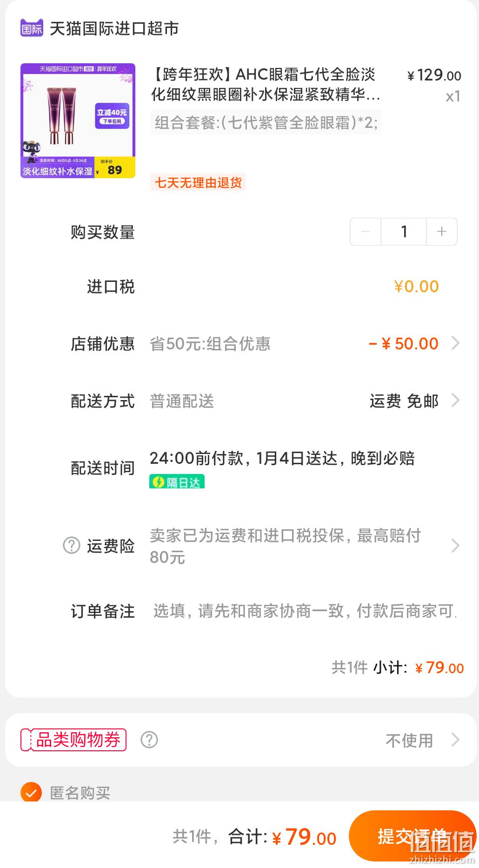Tap the Tmall International store logo icon

point(31,28)
